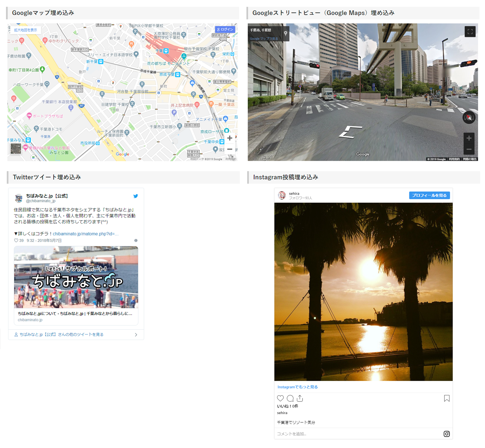Zoom in on the Street View image
Screen dimensions: 485x448
469,138
